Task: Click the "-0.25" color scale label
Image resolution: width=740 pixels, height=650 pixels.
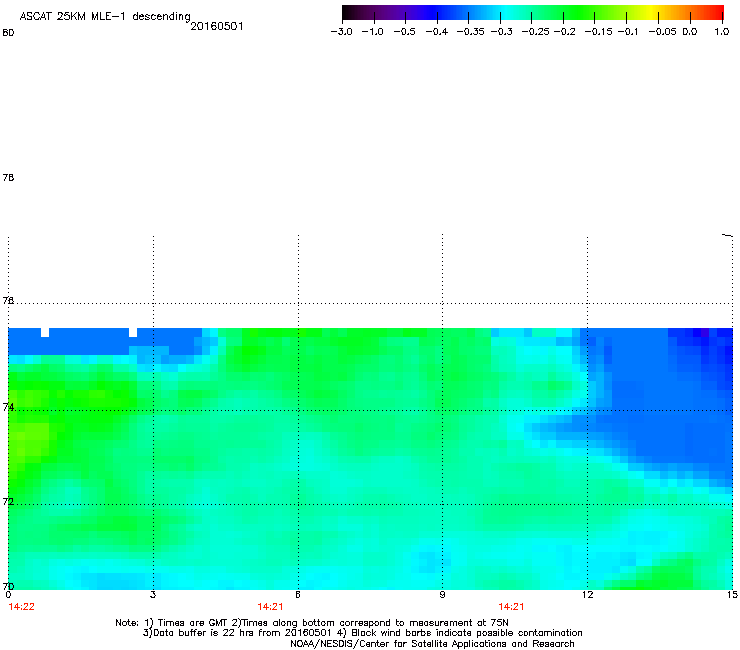Action: coord(535,32)
